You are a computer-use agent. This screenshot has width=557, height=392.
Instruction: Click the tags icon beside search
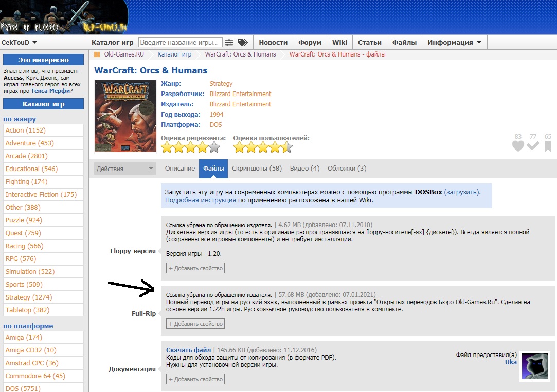point(243,42)
